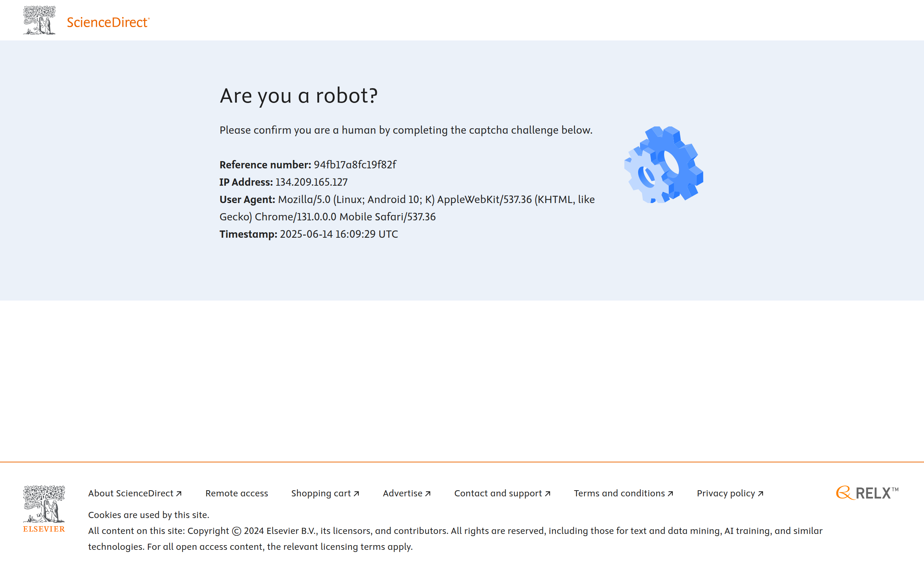
Task: Click the User Agent Mozilla/5.0 text
Action: pos(407,208)
